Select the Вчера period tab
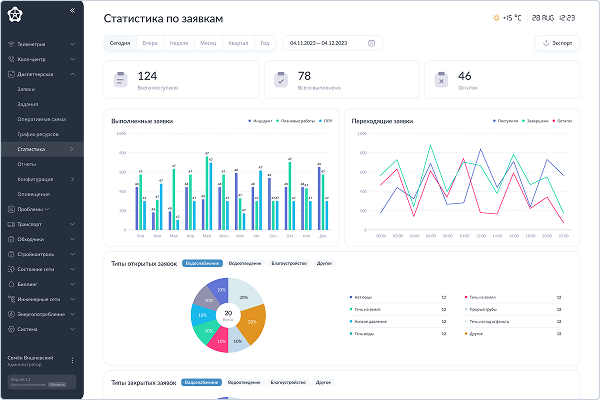The image size is (600, 400). (150, 43)
